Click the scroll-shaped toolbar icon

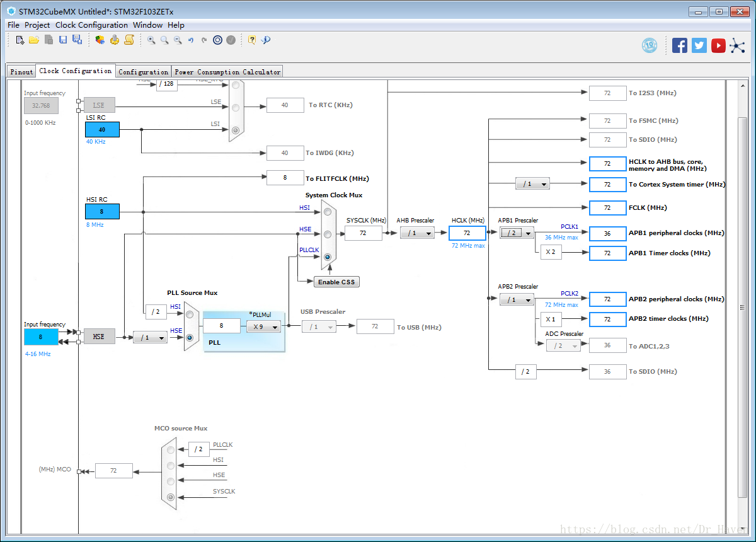click(129, 40)
